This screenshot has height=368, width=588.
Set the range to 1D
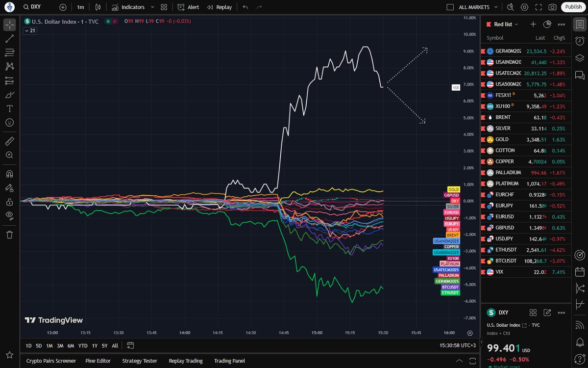tap(28, 345)
